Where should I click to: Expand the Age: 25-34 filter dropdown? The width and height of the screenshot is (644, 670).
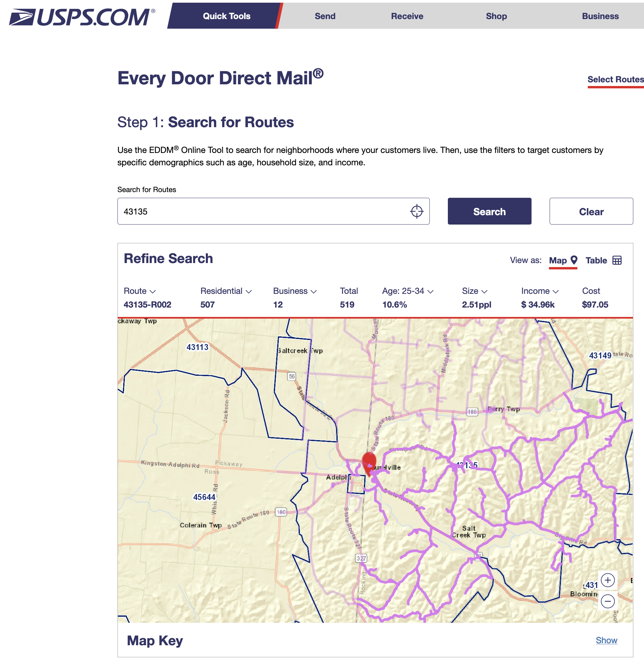(x=407, y=291)
